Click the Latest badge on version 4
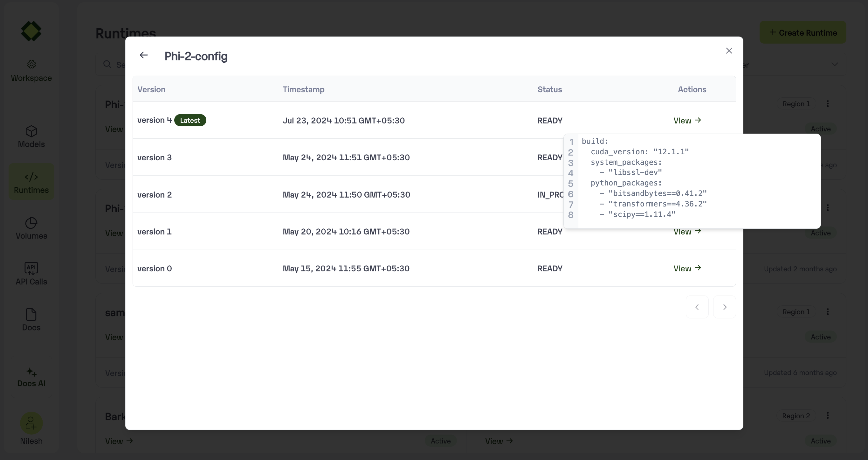This screenshot has height=460, width=868. coord(190,120)
